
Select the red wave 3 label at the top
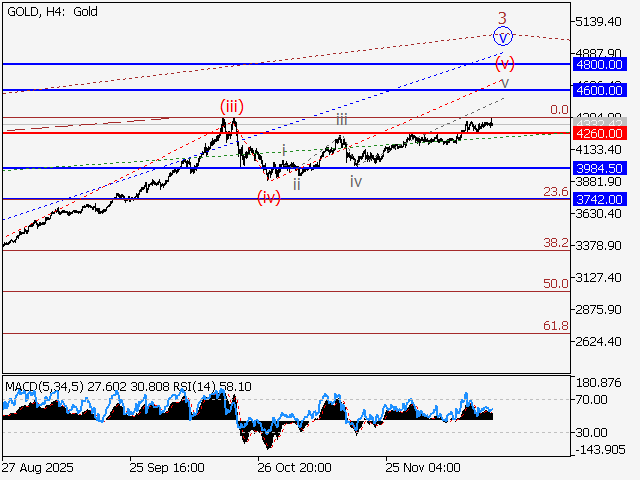coord(504,16)
